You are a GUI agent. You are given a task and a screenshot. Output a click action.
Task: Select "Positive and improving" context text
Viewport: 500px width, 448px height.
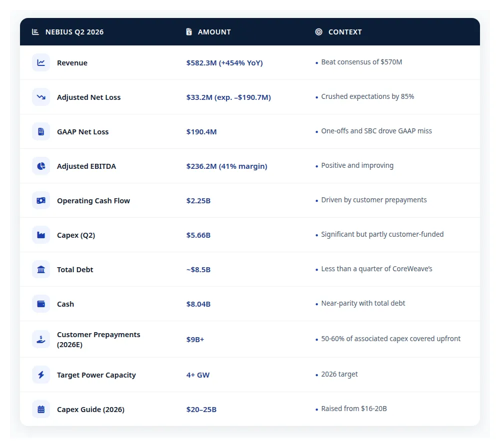tap(357, 165)
